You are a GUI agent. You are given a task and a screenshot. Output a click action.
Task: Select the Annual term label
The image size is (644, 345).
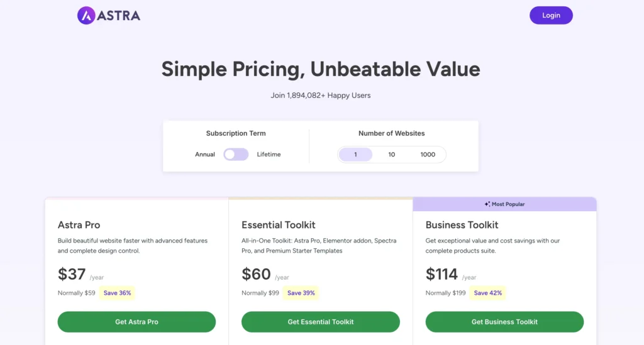pyautogui.click(x=205, y=155)
